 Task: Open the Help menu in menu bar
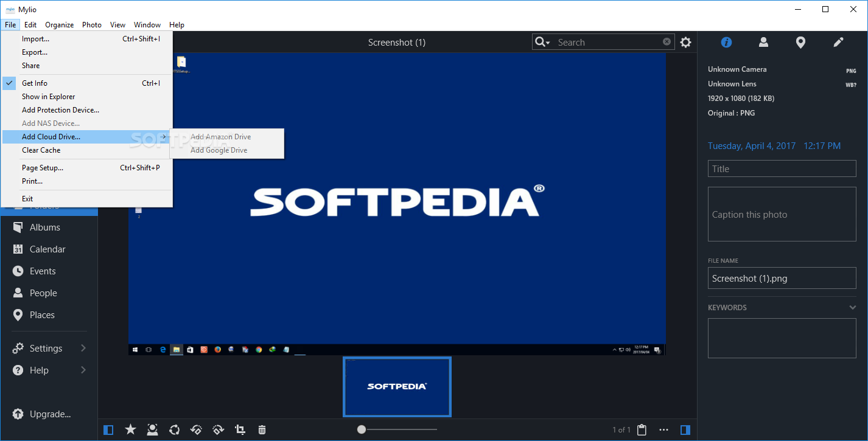tap(177, 25)
